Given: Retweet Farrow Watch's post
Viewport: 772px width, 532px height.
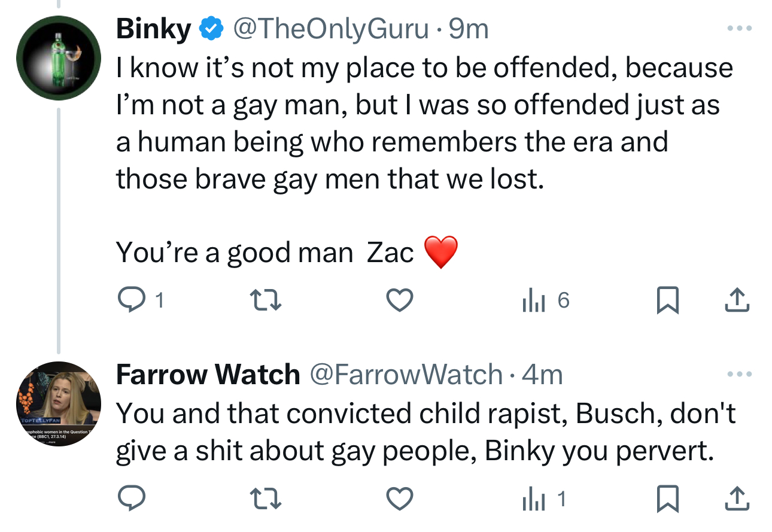Looking at the screenshot, I should pyautogui.click(x=265, y=499).
